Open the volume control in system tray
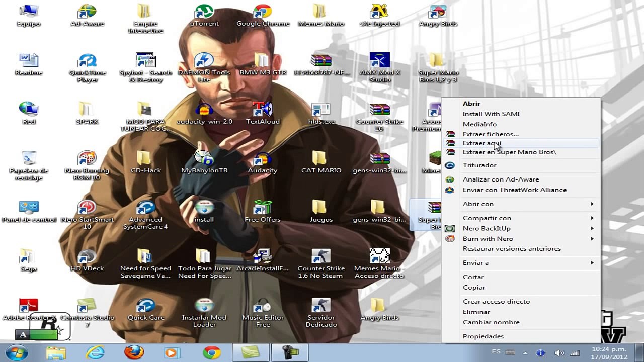This screenshot has width=644, height=362. 559,353
